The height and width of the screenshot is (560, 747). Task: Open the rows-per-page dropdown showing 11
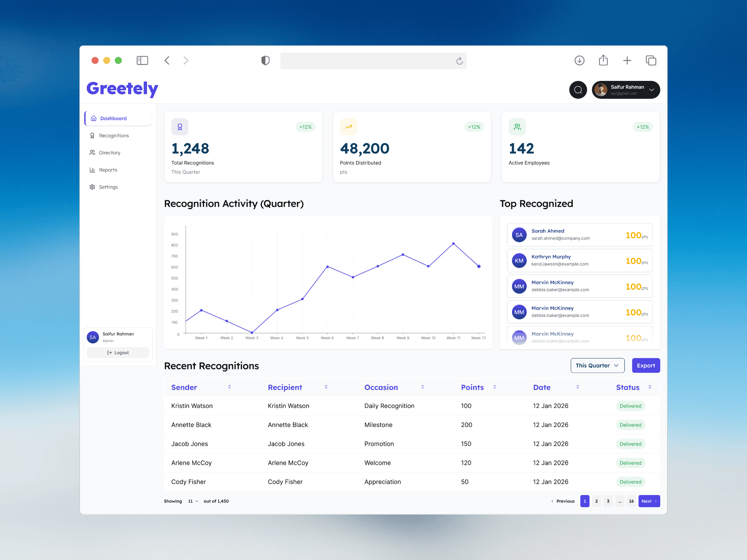tap(193, 501)
